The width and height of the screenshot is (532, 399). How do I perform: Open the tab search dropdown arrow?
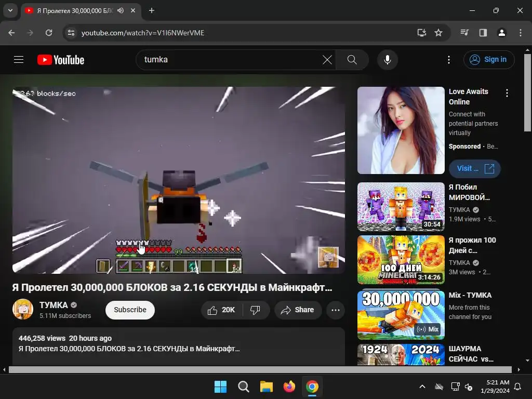pos(10,10)
